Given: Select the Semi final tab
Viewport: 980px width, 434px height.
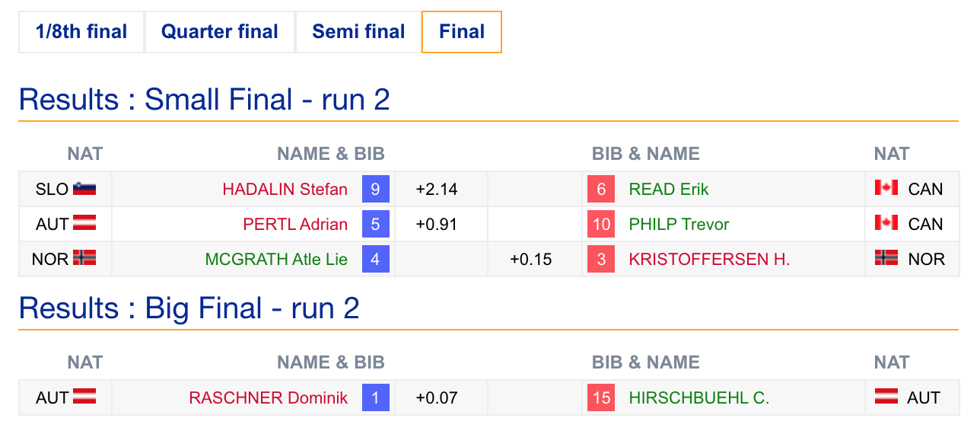Looking at the screenshot, I should tap(358, 32).
